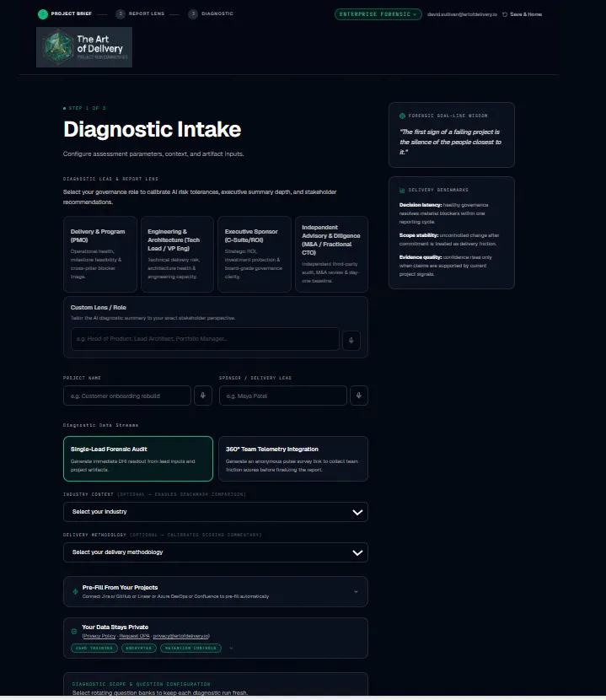Click the david.sullivan account email
Image resolution: width=606 pixels, height=700 pixels.
(462, 14)
